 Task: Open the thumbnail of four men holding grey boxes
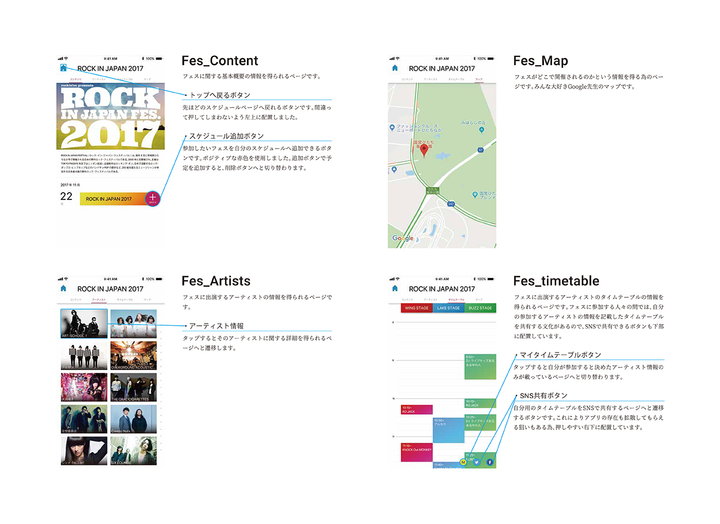click(84, 355)
